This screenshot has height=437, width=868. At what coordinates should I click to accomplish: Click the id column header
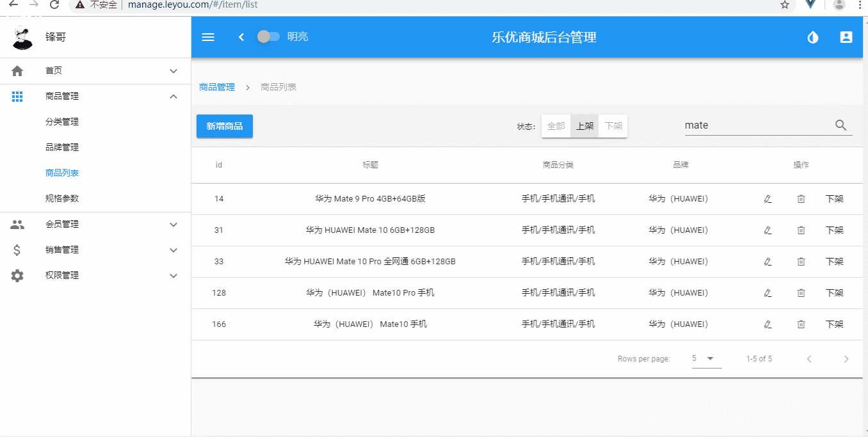click(x=219, y=165)
